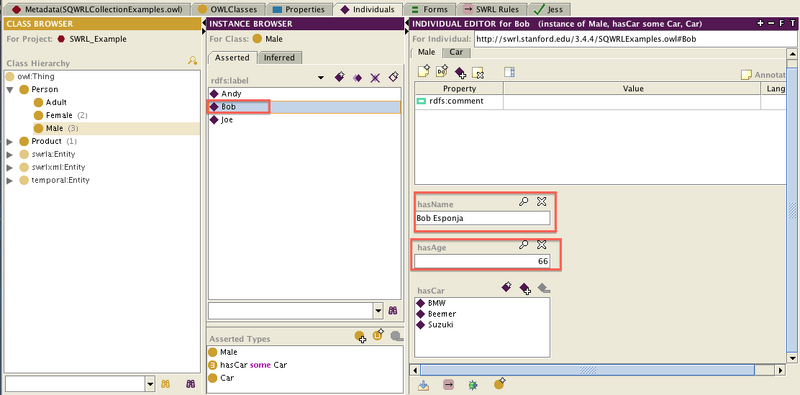
Task: Click the annotation table view icon
Action: (509, 72)
